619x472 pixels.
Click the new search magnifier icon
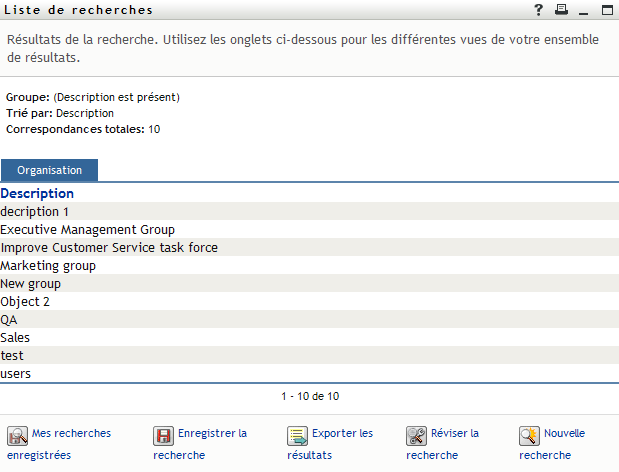[529, 436]
